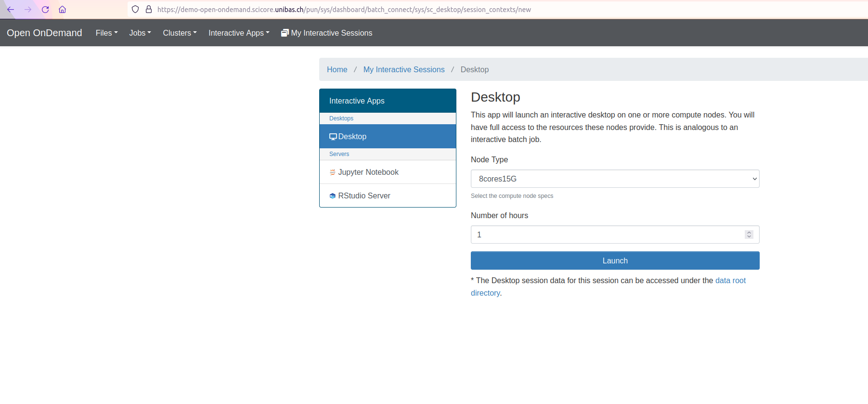The height and width of the screenshot is (404, 868).
Task: Click the padlock site security icon
Action: (x=149, y=10)
